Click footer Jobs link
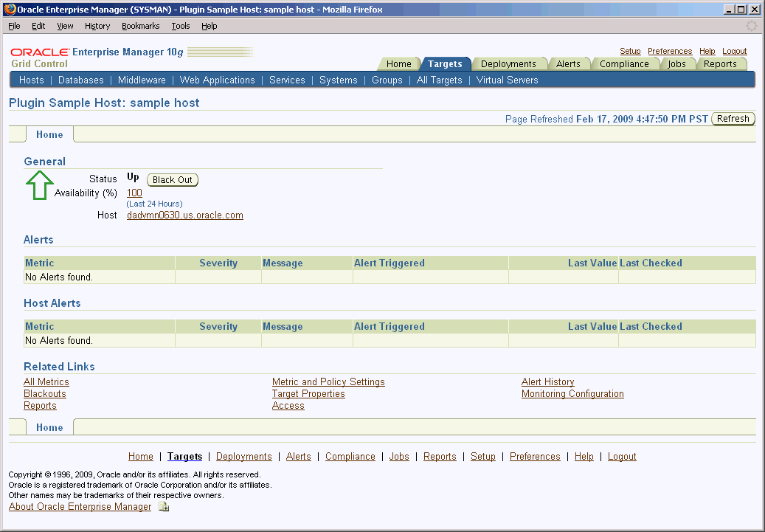The height and width of the screenshot is (532, 765). click(399, 456)
